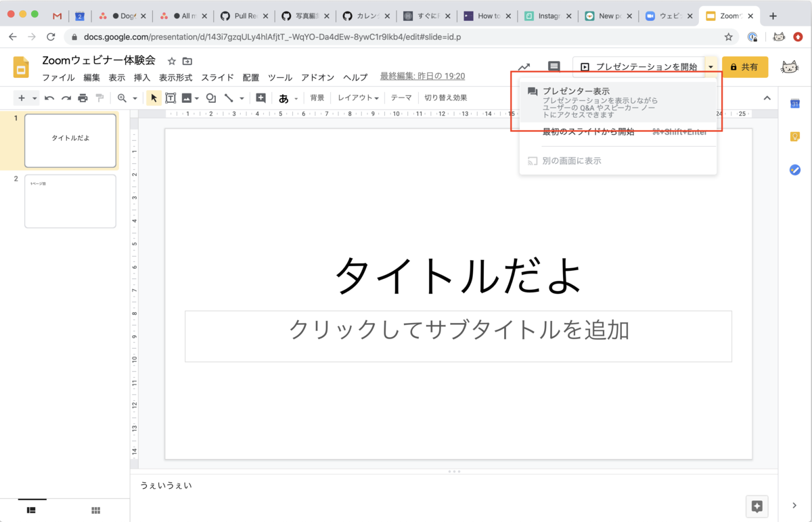This screenshot has height=522, width=812.
Task: Click the speaker notes text うぇいうぇい
Action: (166, 485)
